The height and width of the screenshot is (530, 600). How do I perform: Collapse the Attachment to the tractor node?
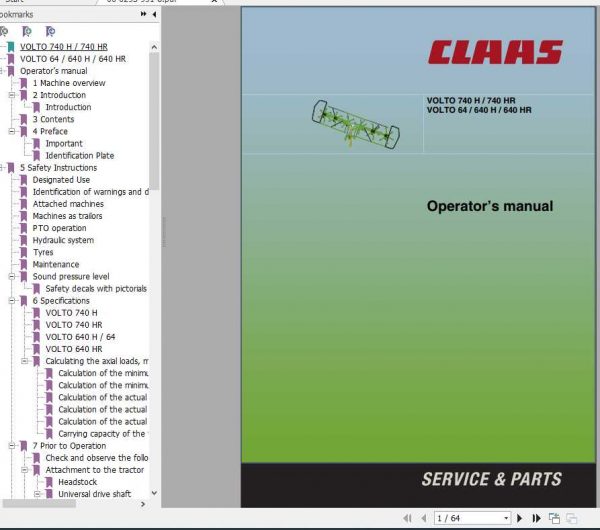click(24, 470)
